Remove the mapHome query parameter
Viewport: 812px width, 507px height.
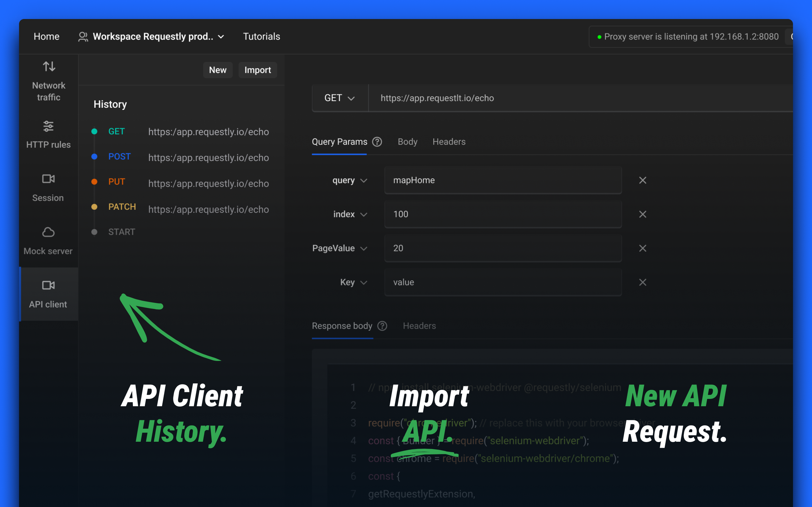click(x=643, y=180)
